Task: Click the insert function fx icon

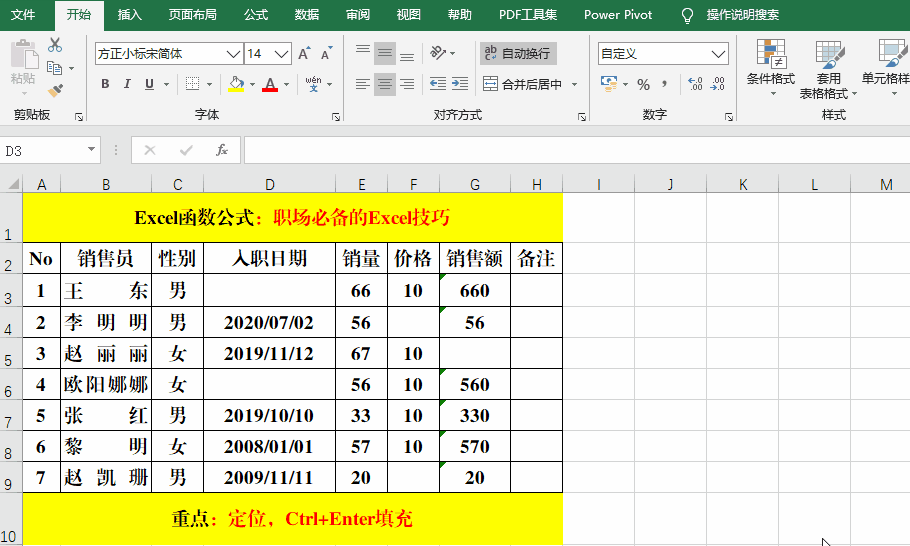Action: click(x=222, y=150)
